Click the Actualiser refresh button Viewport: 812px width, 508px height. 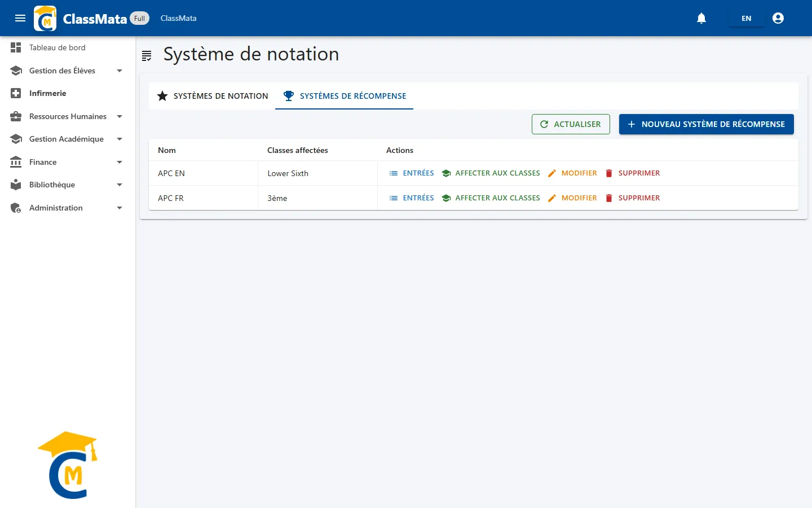[571, 124]
